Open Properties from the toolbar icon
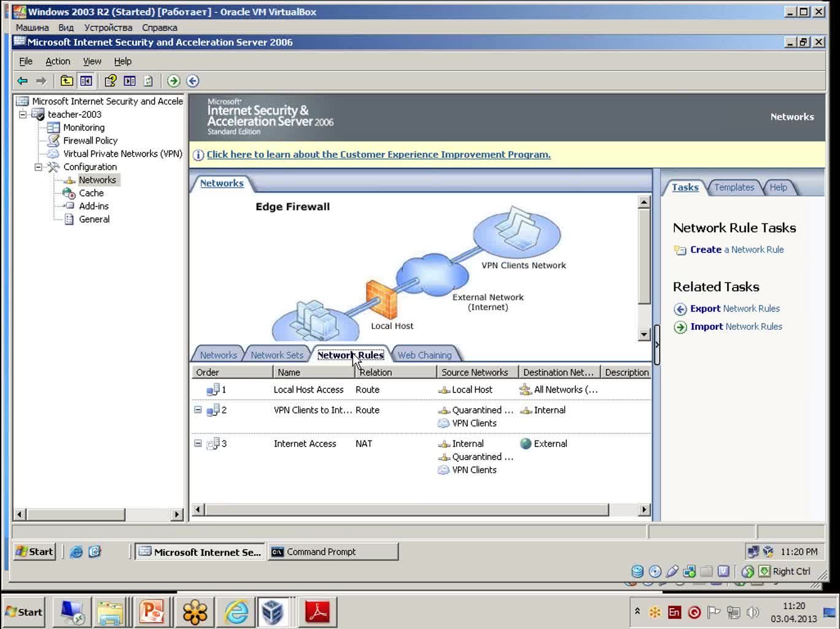This screenshot has width=840, height=629. pyautogui.click(x=111, y=80)
